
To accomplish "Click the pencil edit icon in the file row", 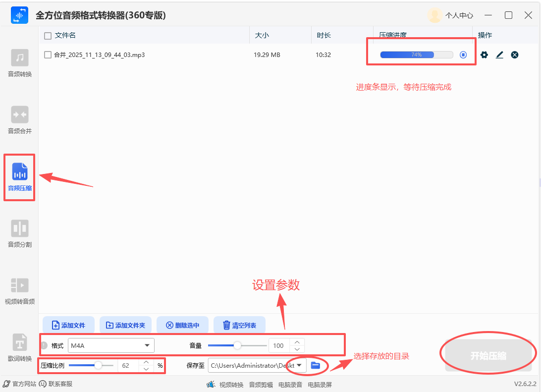I will click(499, 55).
